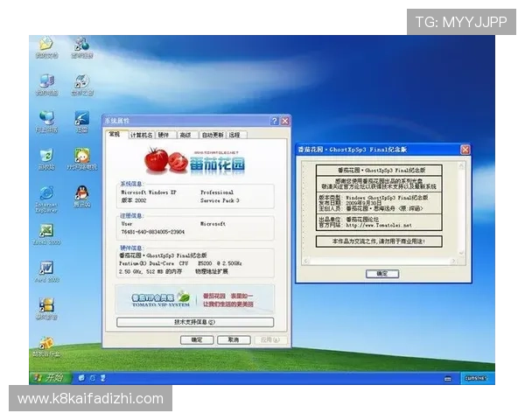The image size is (525, 420).
Task: Open the 高级 tab in System Properties
Action: pyautogui.click(x=185, y=135)
